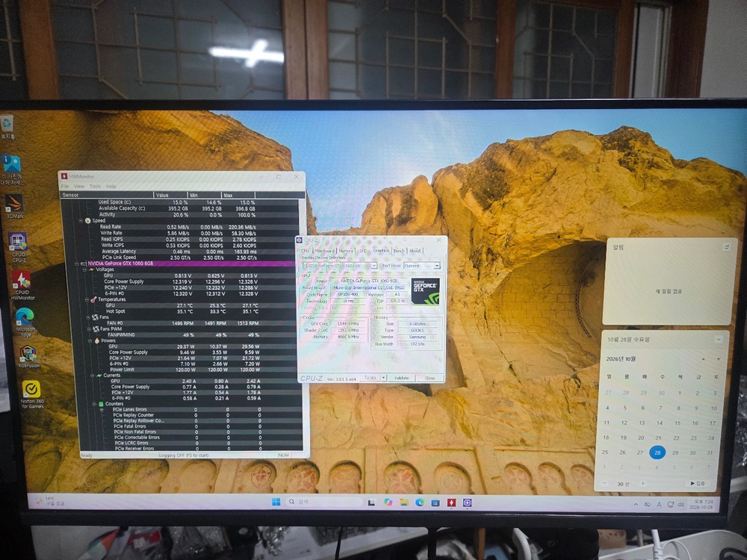This screenshot has height=560, width=747.
Task: Open Microsoft Store from the taskbar
Action: point(435,503)
